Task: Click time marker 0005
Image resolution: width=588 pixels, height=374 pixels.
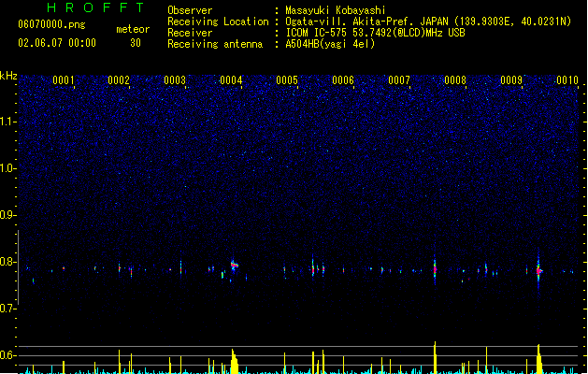Action: tap(287, 80)
